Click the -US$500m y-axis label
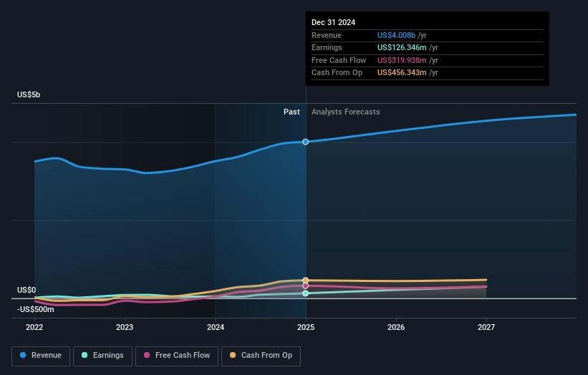The image size is (588, 375). [x=36, y=309]
